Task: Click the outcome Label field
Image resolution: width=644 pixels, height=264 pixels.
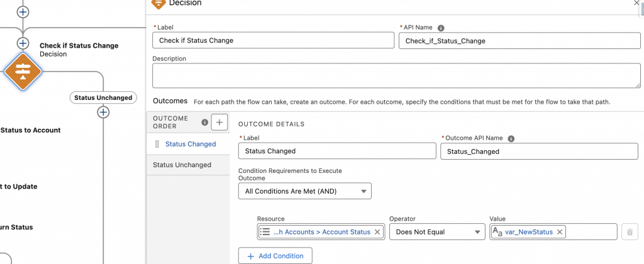Action: tap(336, 151)
